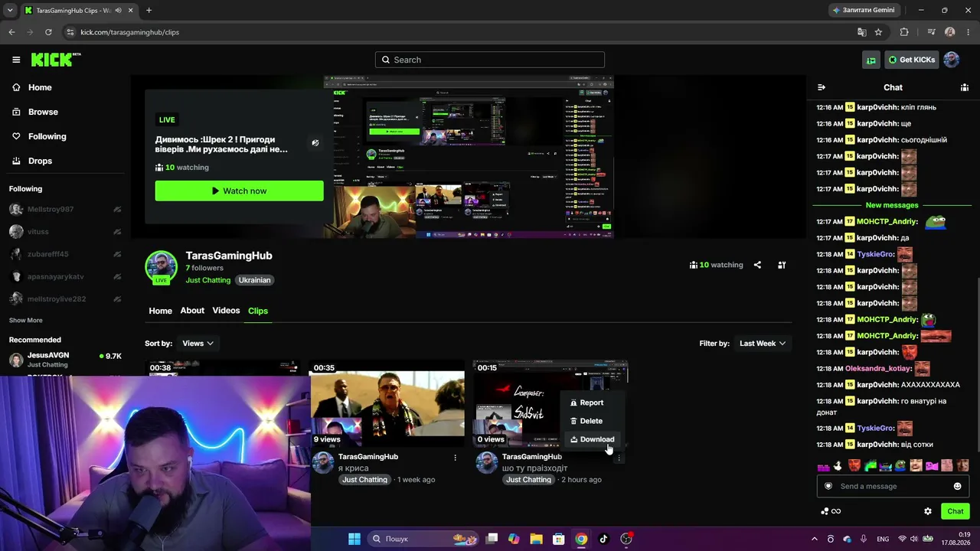Click the icon right of the share button
The image size is (980, 551).
click(782, 265)
